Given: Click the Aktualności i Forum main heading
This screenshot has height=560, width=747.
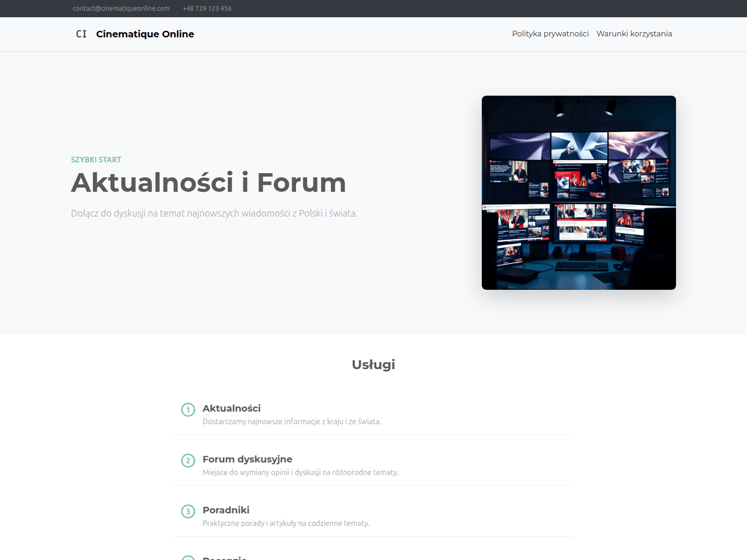Looking at the screenshot, I should (x=209, y=182).
